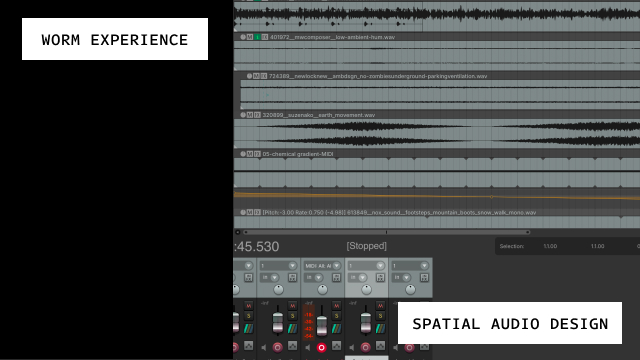Click the horizontal arrange view scrollbar

click(386, 232)
